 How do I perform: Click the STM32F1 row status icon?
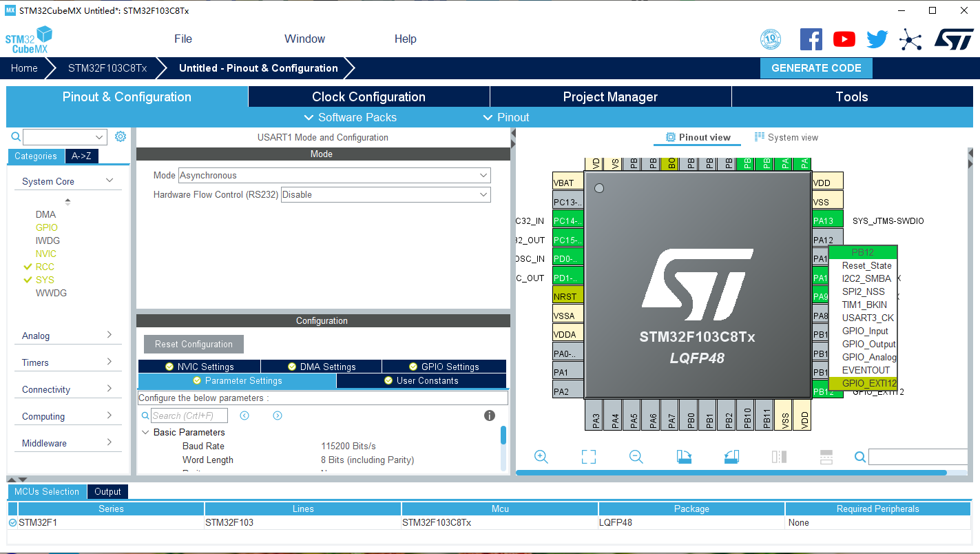(12, 523)
